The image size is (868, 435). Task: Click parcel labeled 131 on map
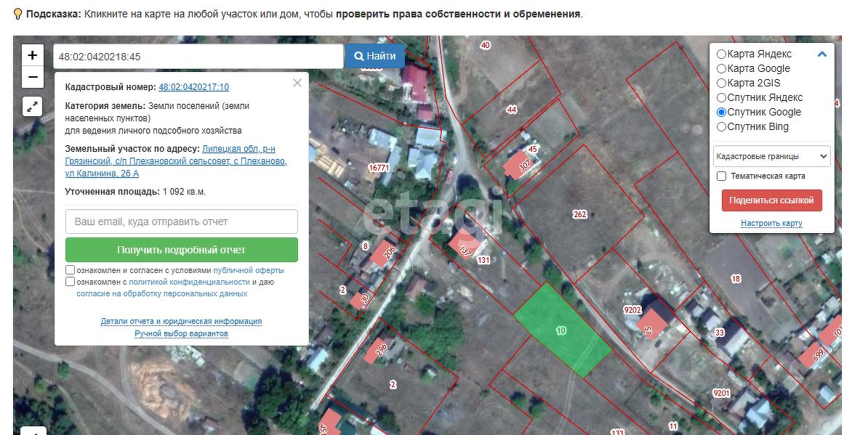click(483, 260)
